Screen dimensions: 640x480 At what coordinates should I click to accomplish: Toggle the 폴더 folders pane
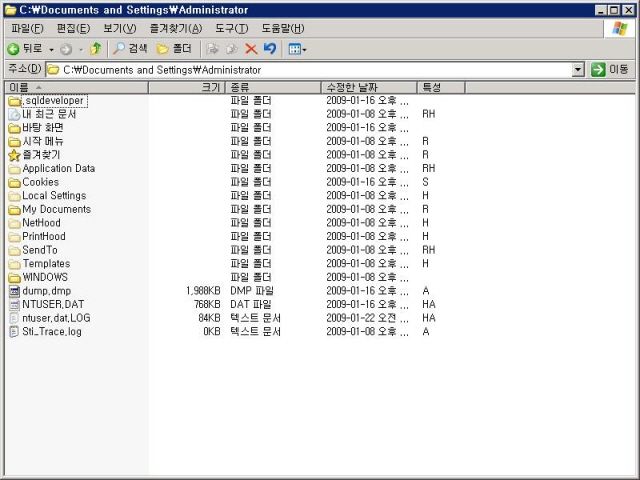point(174,49)
